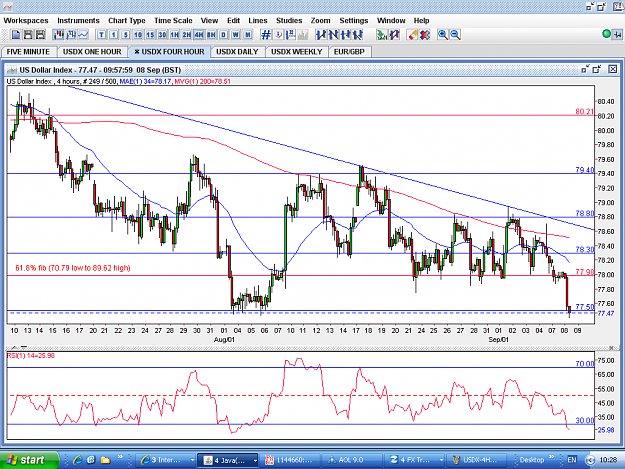Screen dimensions: 625x469
Task: Set time scale to 5 minutes
Action: 126,35
